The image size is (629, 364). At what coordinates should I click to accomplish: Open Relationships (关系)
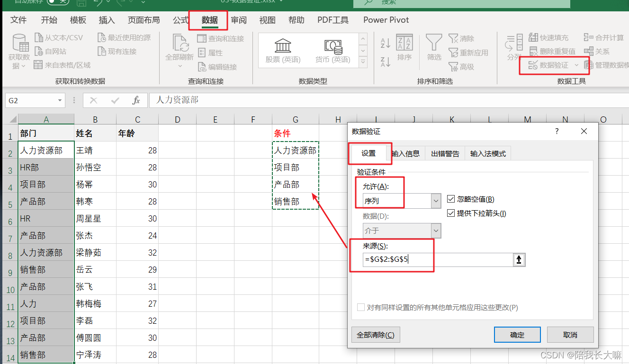pos(597,51)
